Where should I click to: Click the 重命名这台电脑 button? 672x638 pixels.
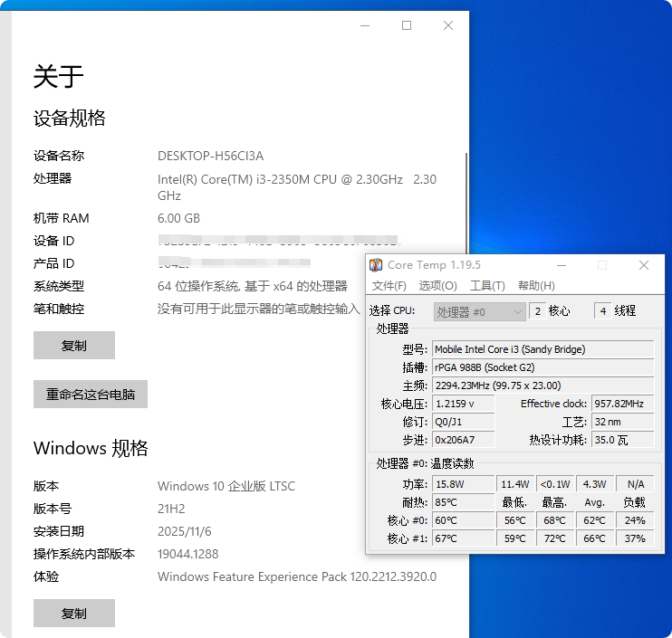click(x=91, y=394)
